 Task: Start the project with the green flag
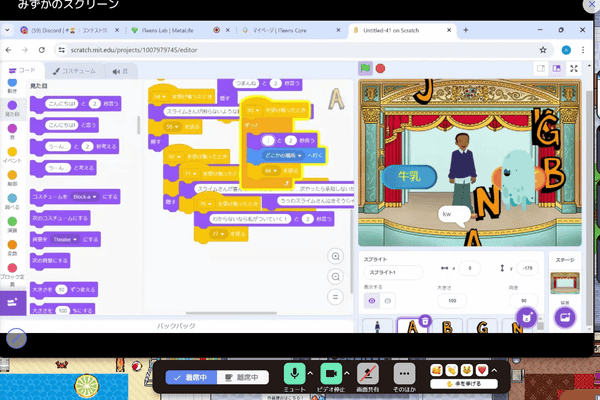point(365,69)
